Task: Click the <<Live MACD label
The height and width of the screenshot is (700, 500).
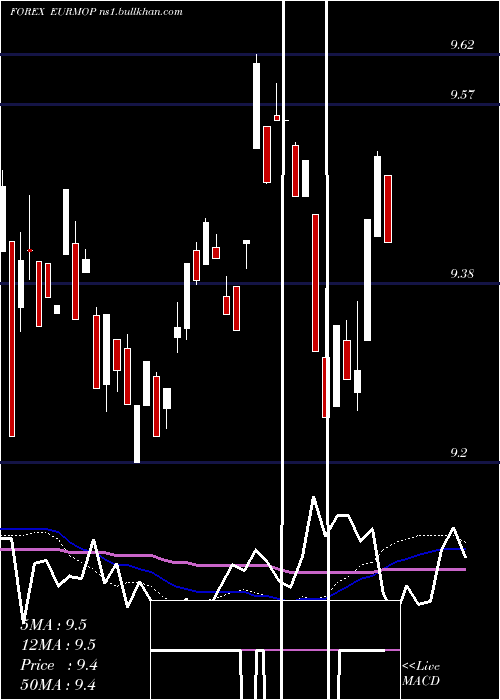Action: tap(421, 673)
